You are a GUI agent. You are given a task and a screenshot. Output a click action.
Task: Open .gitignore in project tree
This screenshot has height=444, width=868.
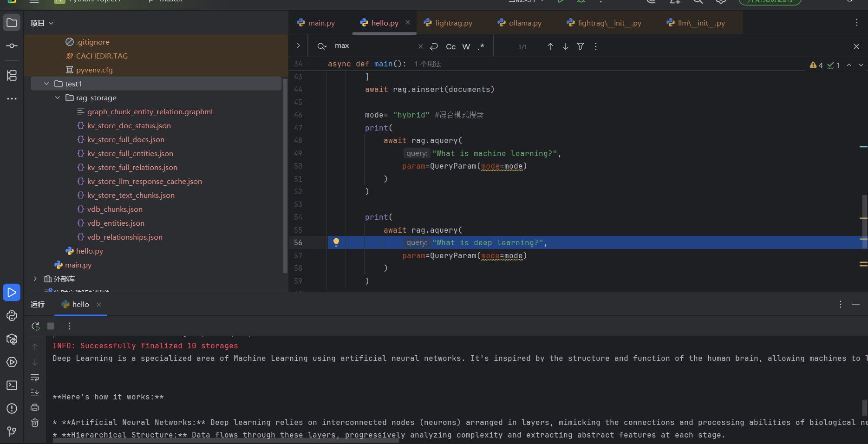[87, 42]
